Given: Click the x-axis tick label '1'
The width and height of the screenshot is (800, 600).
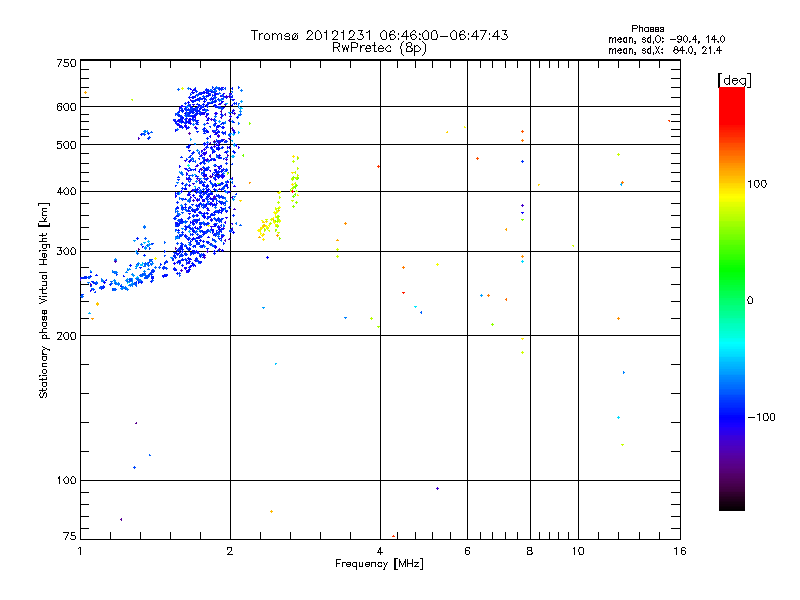Looking at the screenshot, I should pyautogui.click(x=80, y=551).
